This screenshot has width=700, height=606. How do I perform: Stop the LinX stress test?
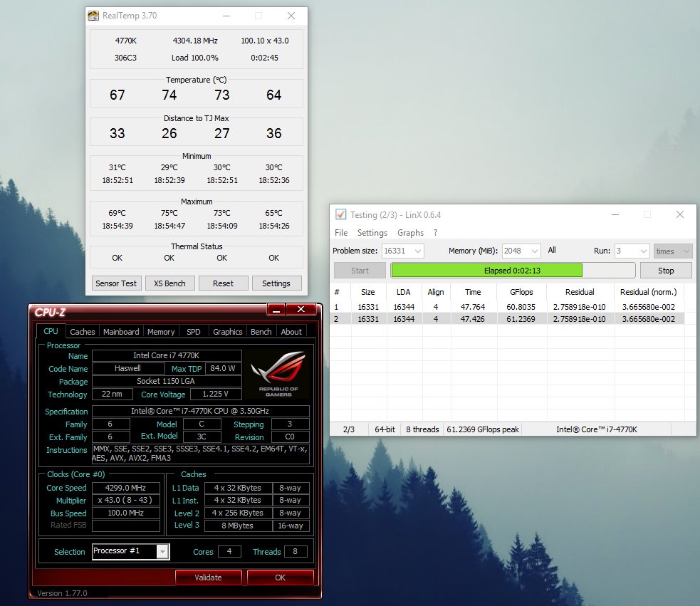666,271
